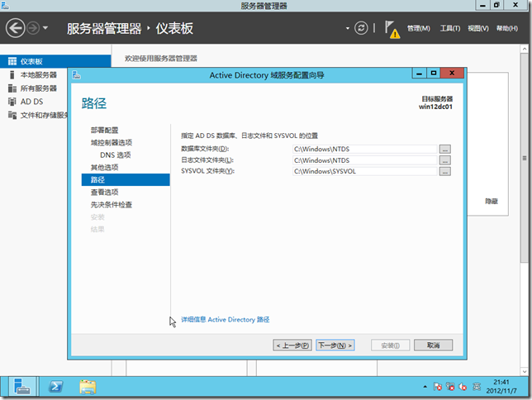
Task: Click scrollbar up arrow in Server Manager
Action: [525, 49]
